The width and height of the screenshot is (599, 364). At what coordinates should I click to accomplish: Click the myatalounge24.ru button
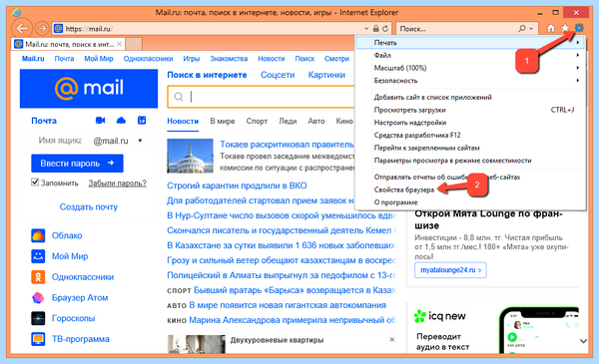point(450,270)
